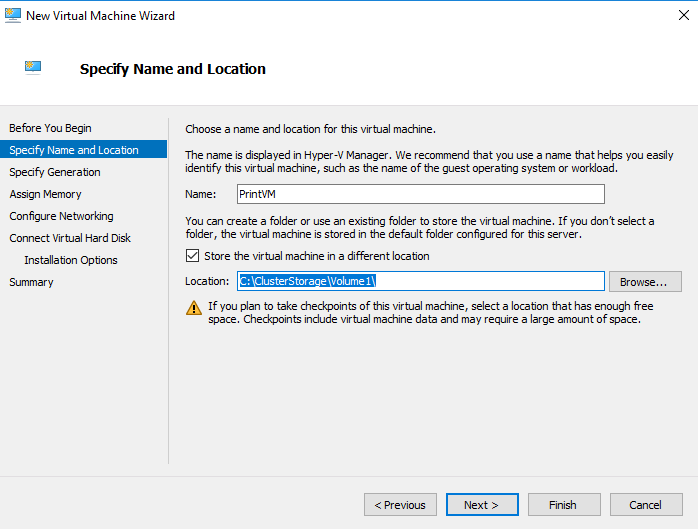
Task: Cancel the wizard
Action: (x=646, y=505)
